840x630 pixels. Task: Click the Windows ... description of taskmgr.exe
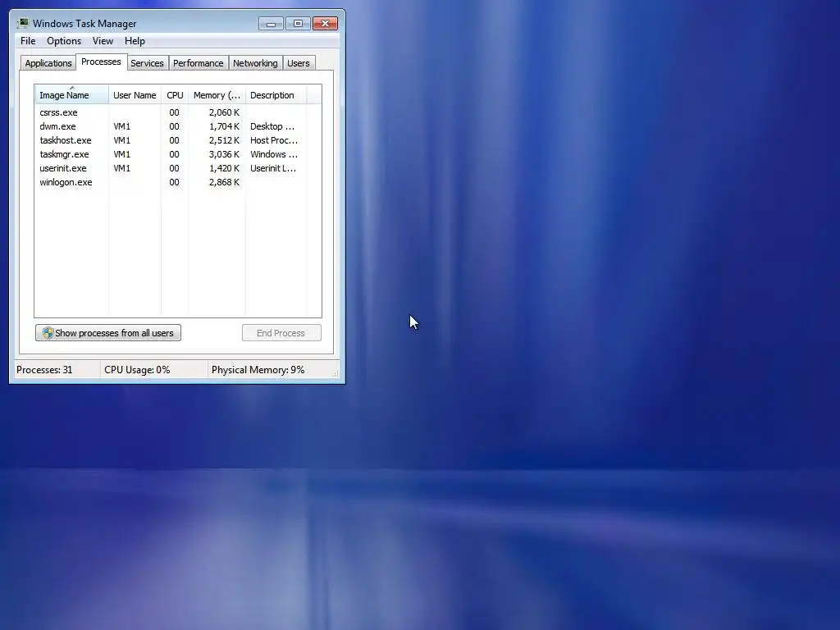[274, 154]
